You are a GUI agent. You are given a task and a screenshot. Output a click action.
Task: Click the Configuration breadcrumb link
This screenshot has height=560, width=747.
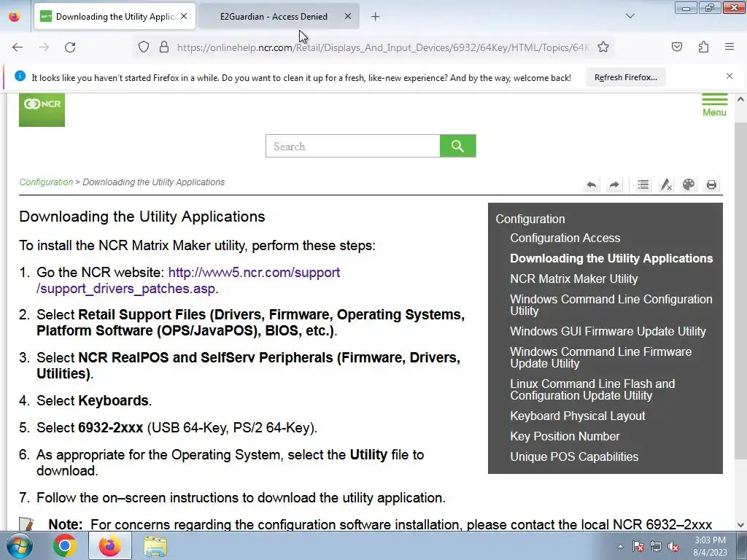[x=46, y=182]
